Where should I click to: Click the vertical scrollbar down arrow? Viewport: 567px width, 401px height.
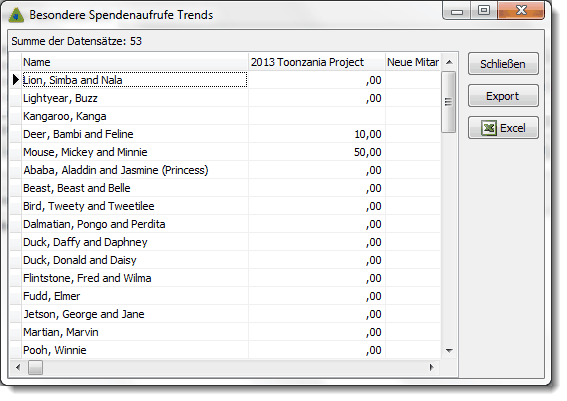tap(449, 350)
